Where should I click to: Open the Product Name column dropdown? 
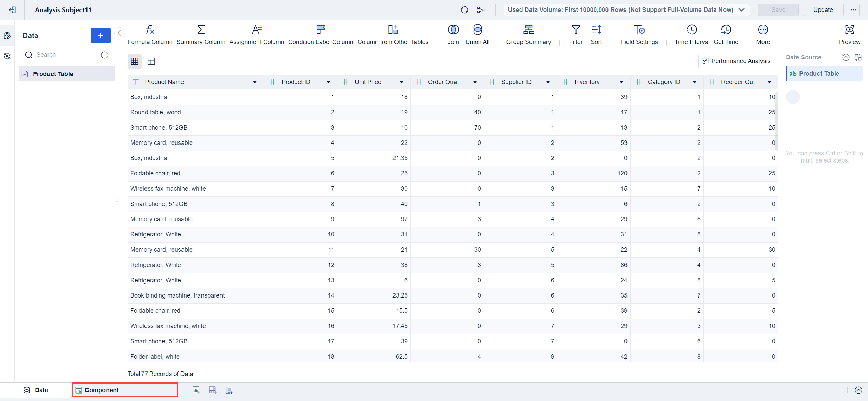pyautogui.click(x=255, y=82)
